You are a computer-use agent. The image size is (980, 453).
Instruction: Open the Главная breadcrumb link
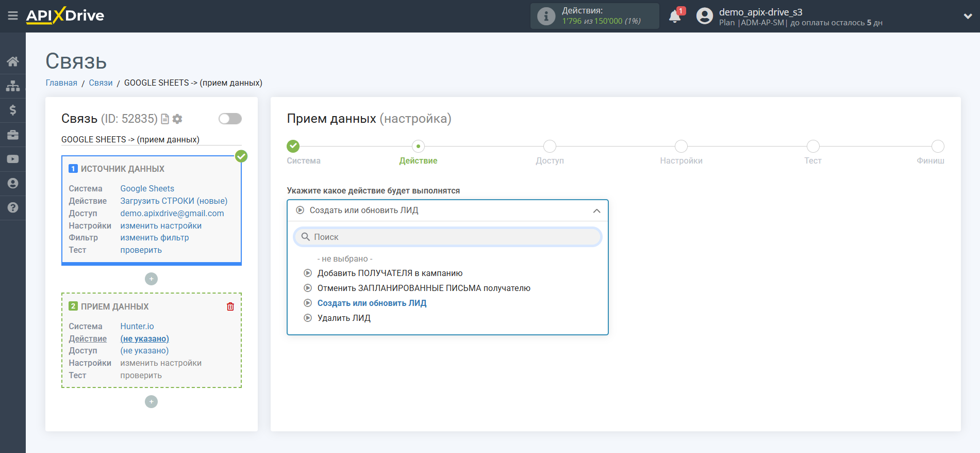point(61,83)
